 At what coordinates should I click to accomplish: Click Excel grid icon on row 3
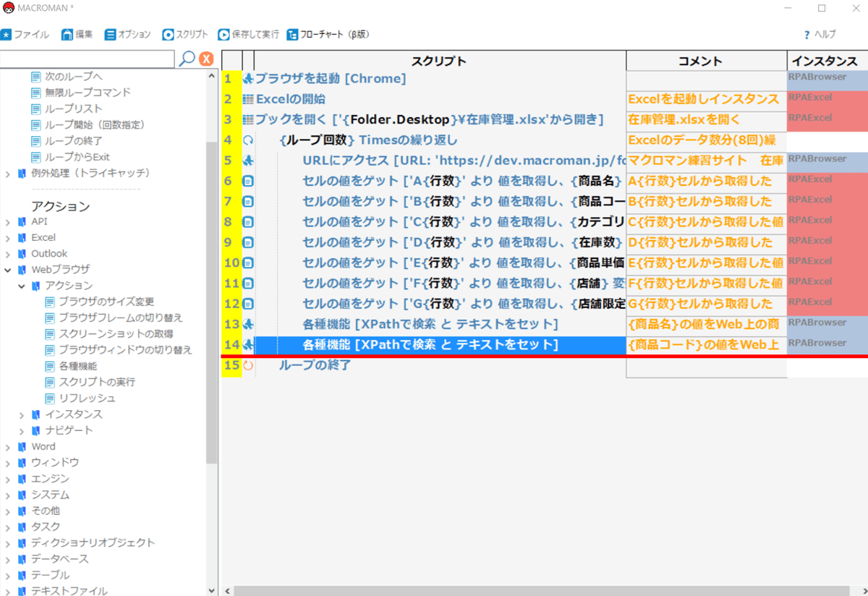(x=248, y=119)
